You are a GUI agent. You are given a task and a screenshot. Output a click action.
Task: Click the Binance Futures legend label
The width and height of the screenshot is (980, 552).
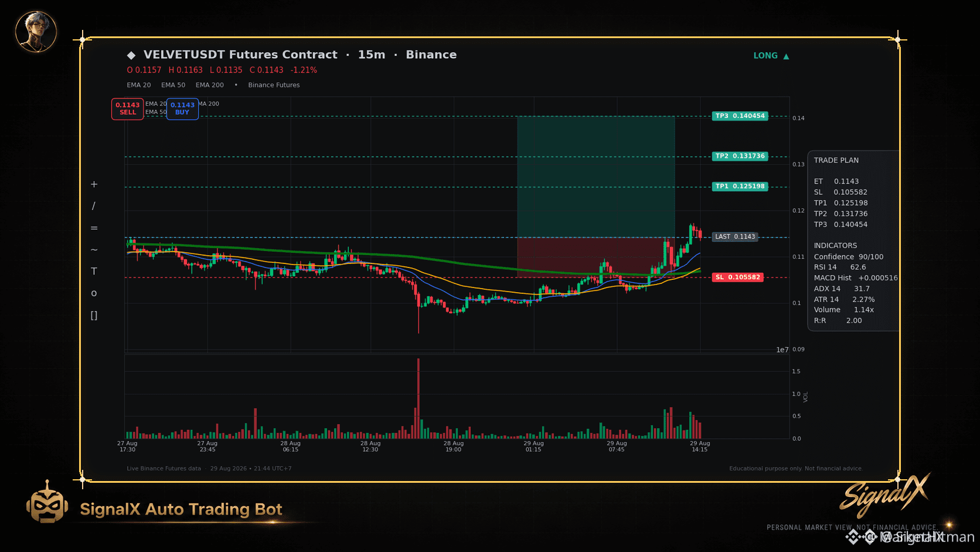coord(274,85)
